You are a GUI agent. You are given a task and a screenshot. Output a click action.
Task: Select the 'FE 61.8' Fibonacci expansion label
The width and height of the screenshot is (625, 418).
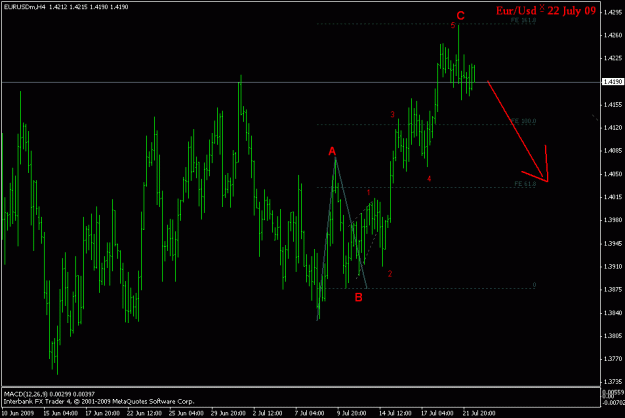pyautogui.click(x=525, y=184)
